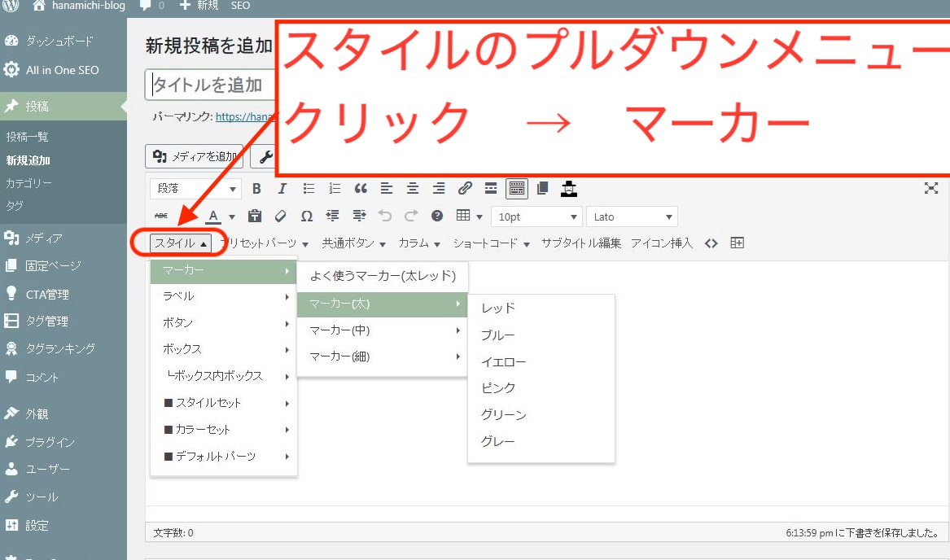Insert a blockquote
The height and width of the screenshot is (560, 950).
[x=361, y=189]
